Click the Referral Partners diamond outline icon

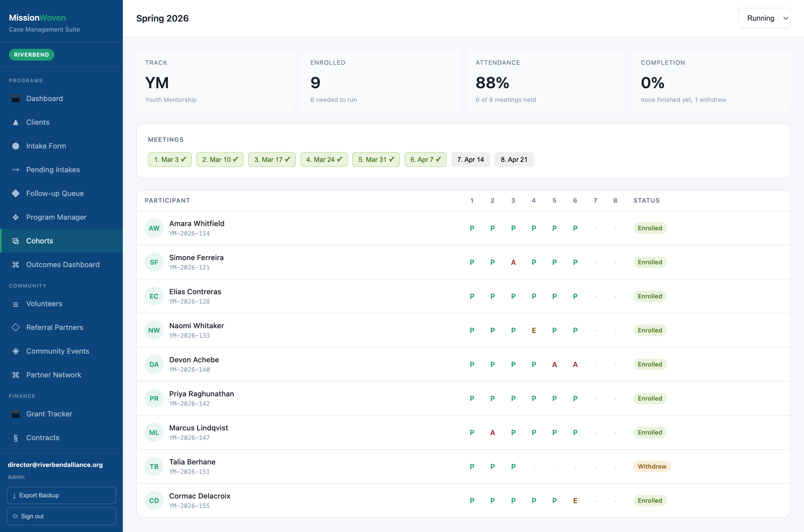16,327
